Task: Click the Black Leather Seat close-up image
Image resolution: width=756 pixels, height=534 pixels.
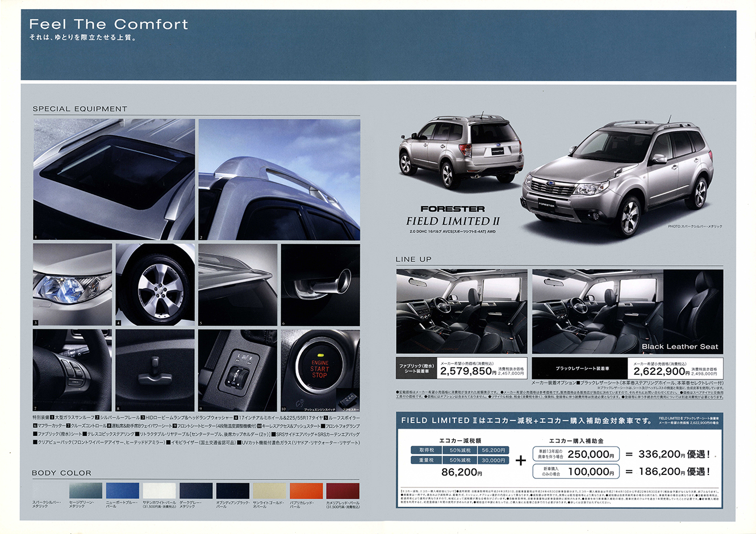Action: [x=694, y=311]
